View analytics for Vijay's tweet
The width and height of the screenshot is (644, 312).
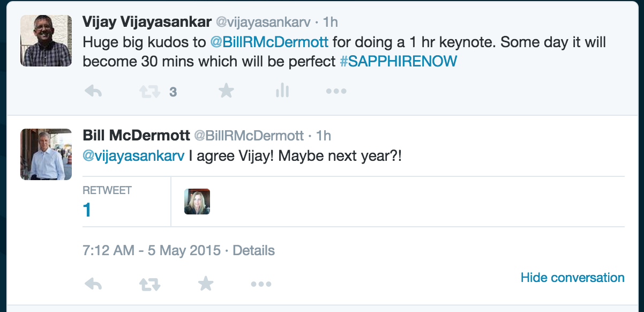pos(282,92)
